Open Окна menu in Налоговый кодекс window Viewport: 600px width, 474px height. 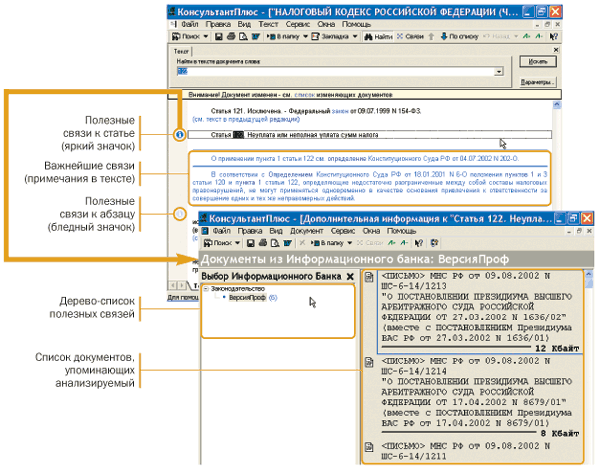(x=326, y=24)
